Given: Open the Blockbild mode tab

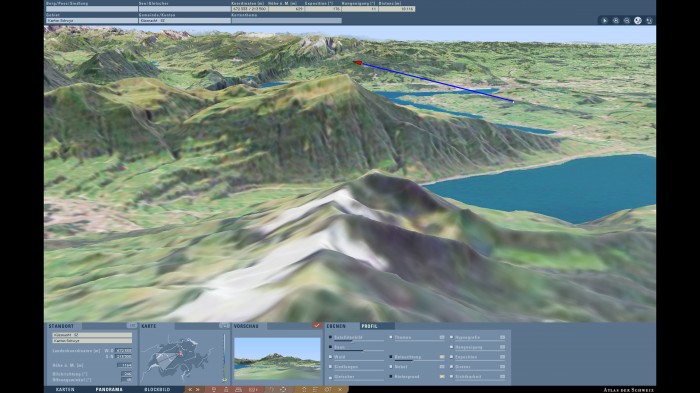Looking at the screenshot, I should tap(157, 389).
